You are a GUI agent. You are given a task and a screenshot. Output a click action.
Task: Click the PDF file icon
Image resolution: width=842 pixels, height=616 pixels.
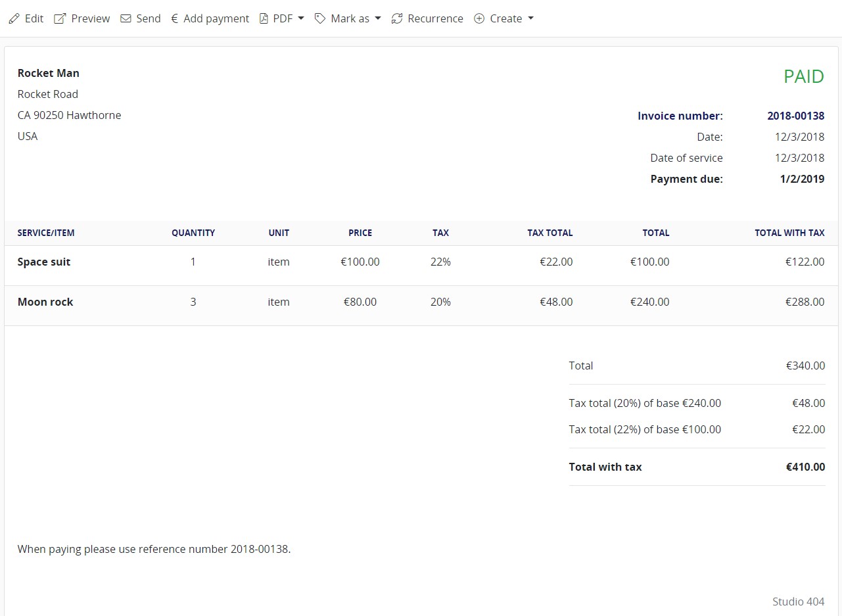tap(264, 18)
